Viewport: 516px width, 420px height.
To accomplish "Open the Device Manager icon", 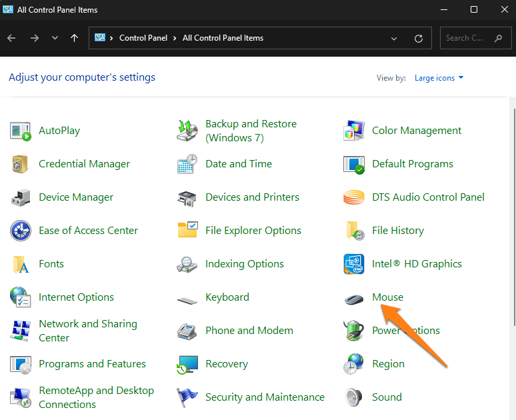I will [x=21, y=197].
